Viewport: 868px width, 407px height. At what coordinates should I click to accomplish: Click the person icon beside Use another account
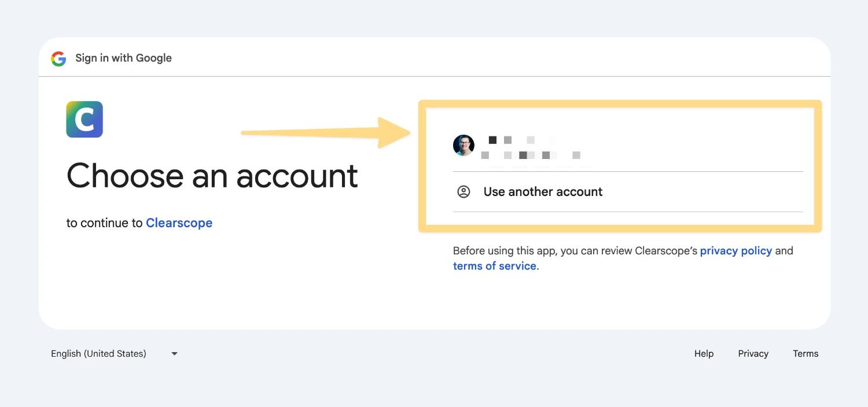(x=464, y=192)
